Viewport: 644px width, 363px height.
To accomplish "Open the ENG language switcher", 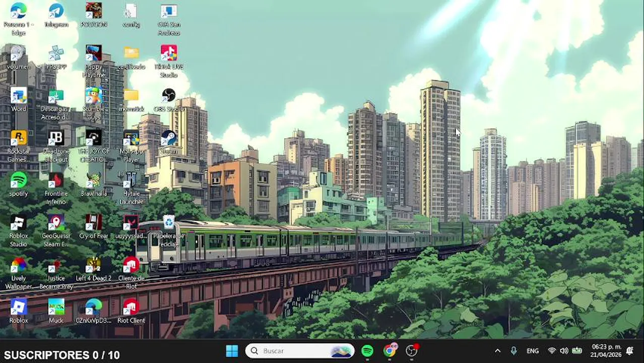I will [533, 351].
